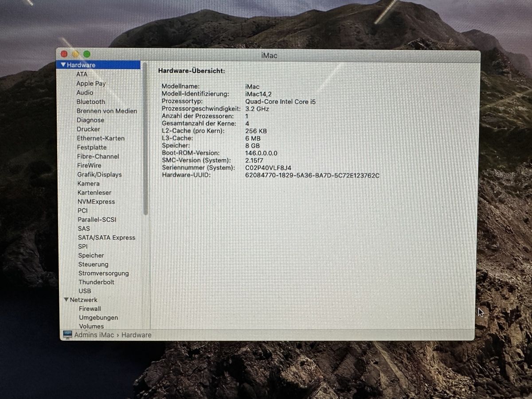Image resolution: width=532 pixels, height=399 pixels.
Task: Click the 3.2 GHz processor speed
Action: pos(257,109)
